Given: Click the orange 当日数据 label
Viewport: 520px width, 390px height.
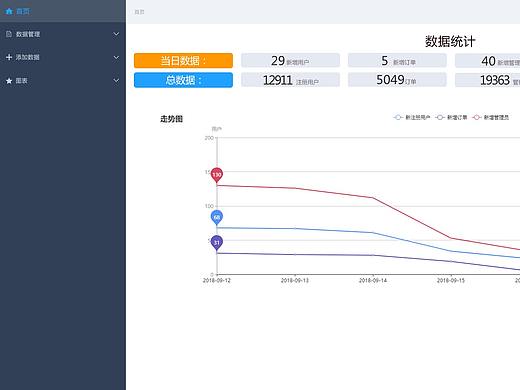Looking at the screenshot, I should (x=183, y=61).
